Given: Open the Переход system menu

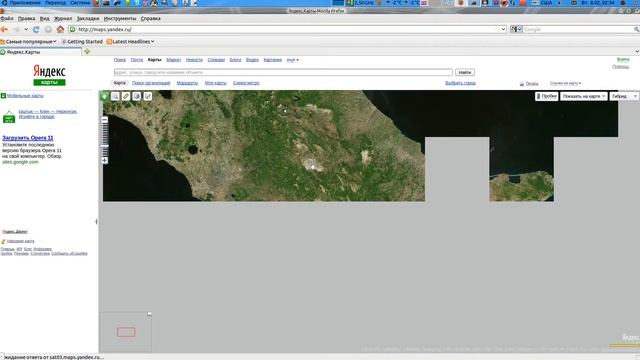Looking at the screenshot, I should pos(56,3).
